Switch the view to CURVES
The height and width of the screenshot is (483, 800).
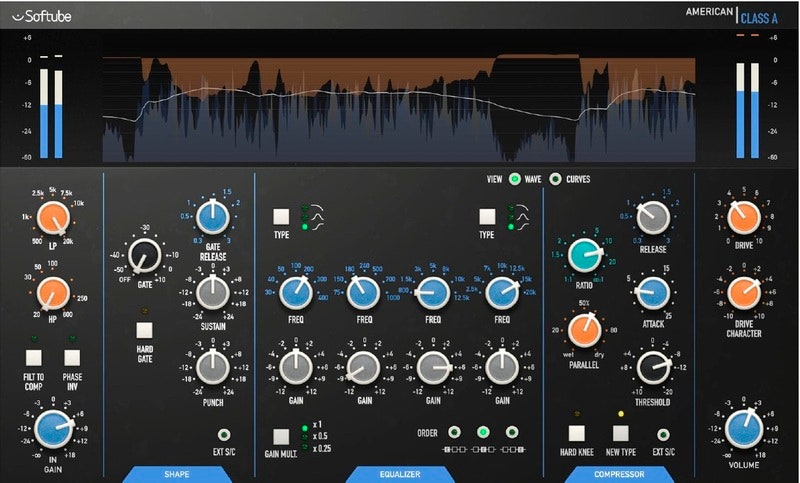tap(555, 180)
